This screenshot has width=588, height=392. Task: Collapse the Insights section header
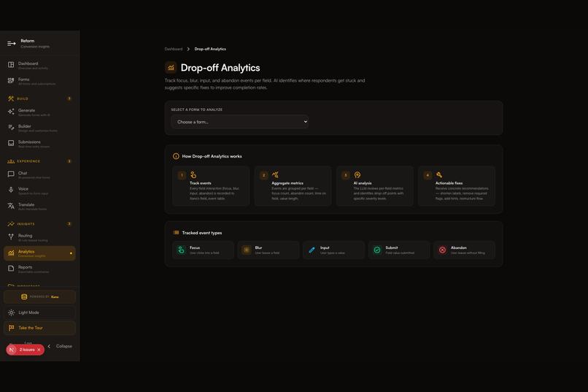[x=39, y=224]
